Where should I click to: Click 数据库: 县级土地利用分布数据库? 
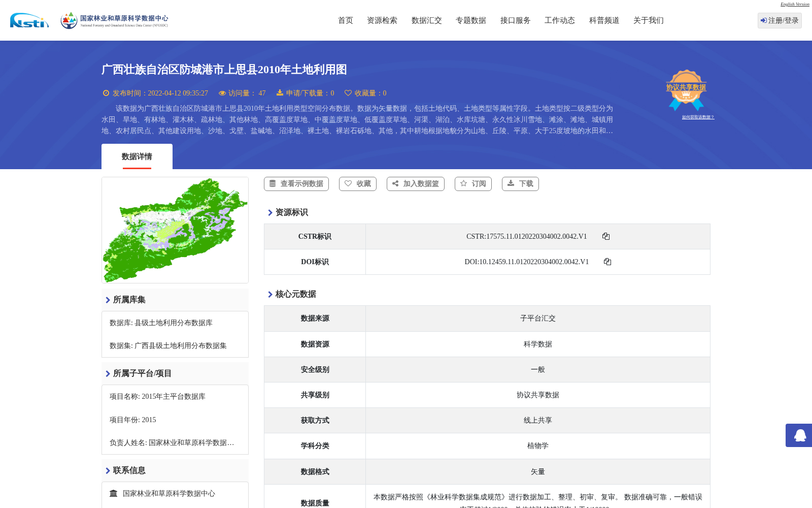(x=161, y=323)
